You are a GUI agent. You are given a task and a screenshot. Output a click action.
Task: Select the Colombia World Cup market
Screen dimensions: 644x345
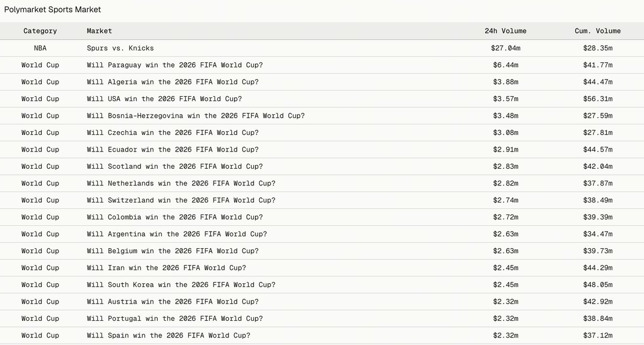click(174, 217)
